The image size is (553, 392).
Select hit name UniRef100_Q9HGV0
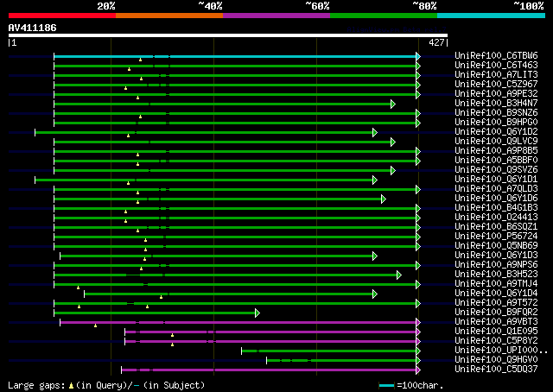click(x=496, y=360)
